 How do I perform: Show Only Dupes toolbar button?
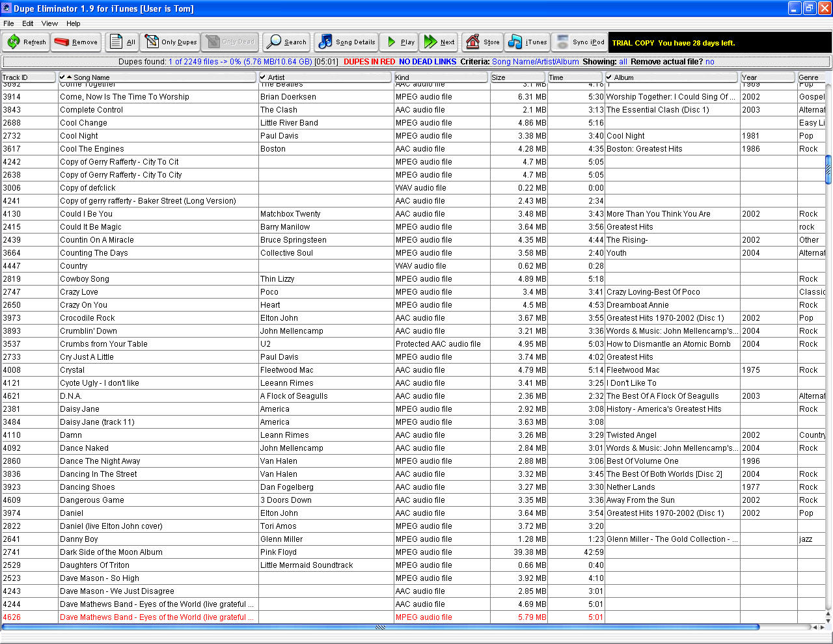click(x=171, y=42)
